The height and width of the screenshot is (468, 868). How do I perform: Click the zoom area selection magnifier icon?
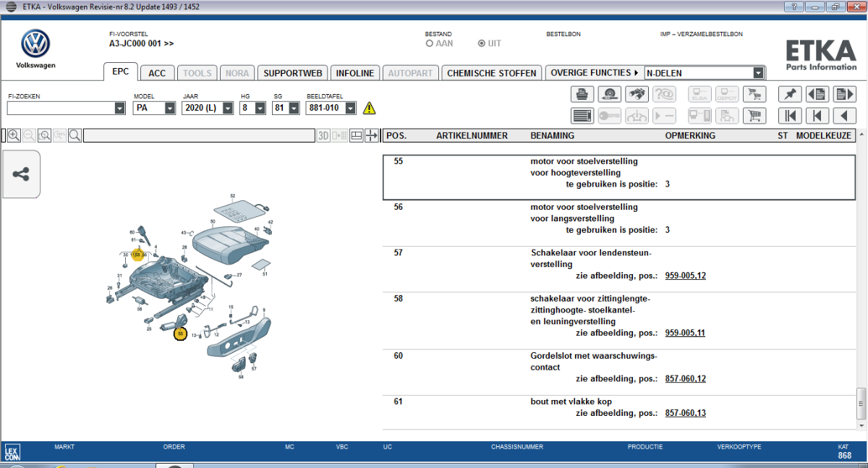44,135
